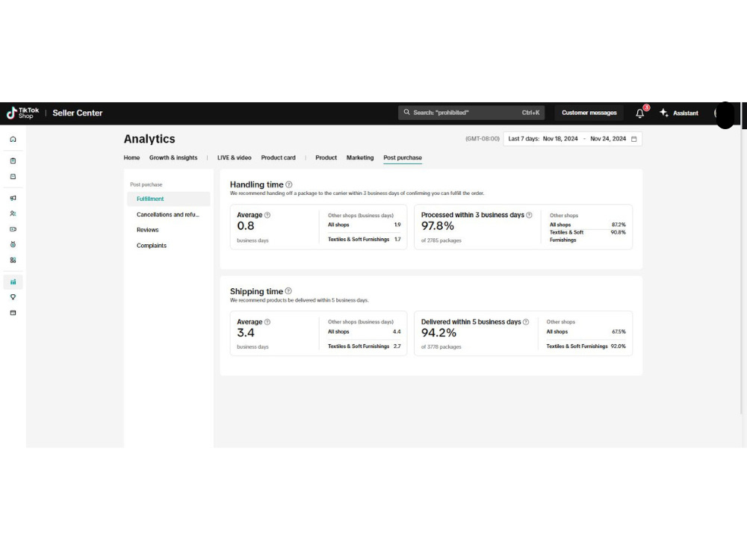Click the 3.4 average shipping value
This screenshot has width=747, height=560.
point(246,333)
